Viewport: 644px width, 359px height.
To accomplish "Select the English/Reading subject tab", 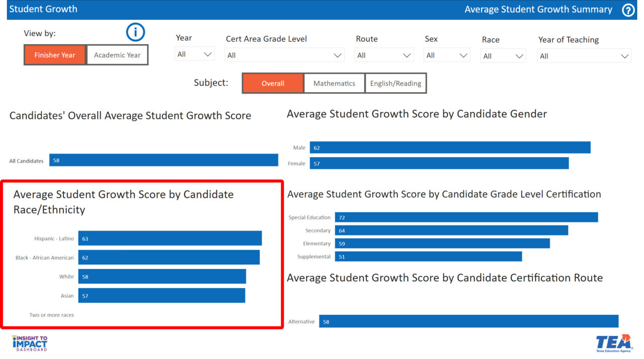I will 396,83.
